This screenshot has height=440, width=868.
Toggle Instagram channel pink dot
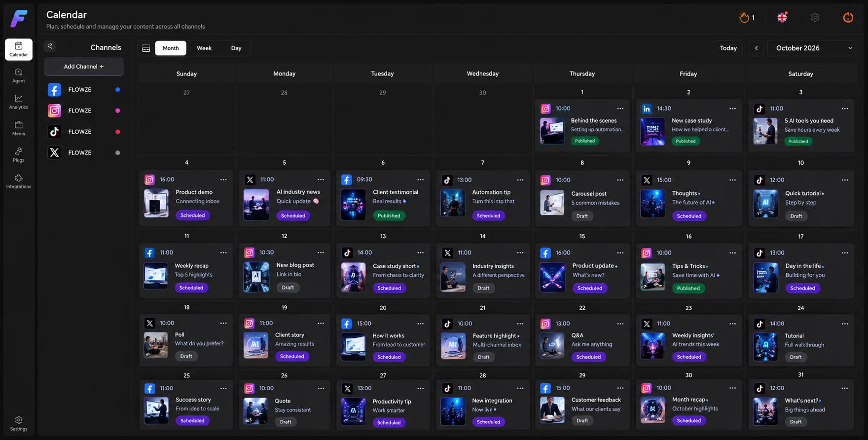117,110
